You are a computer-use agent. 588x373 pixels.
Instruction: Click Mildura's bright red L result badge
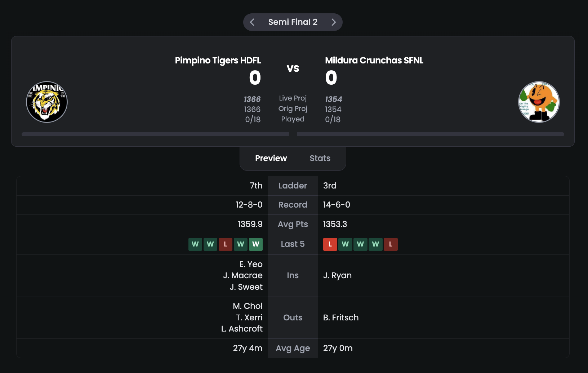pyautogui.click(x=330, y=244)
